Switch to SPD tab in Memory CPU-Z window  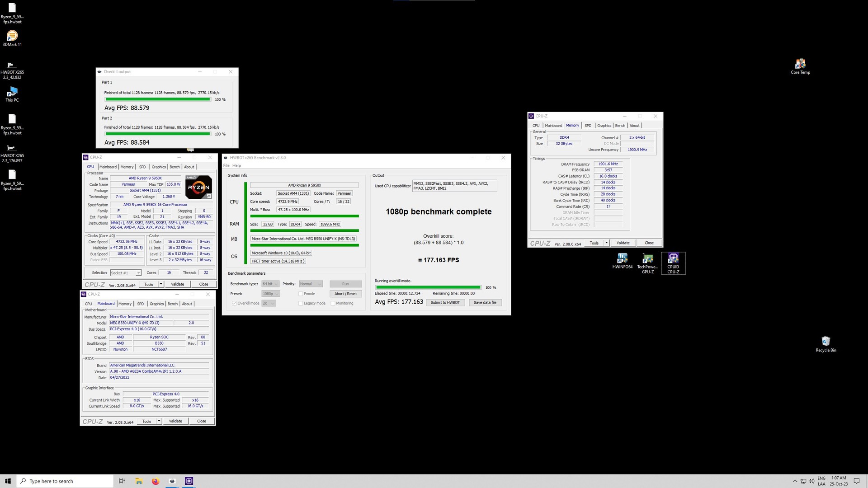click(588, 126)
